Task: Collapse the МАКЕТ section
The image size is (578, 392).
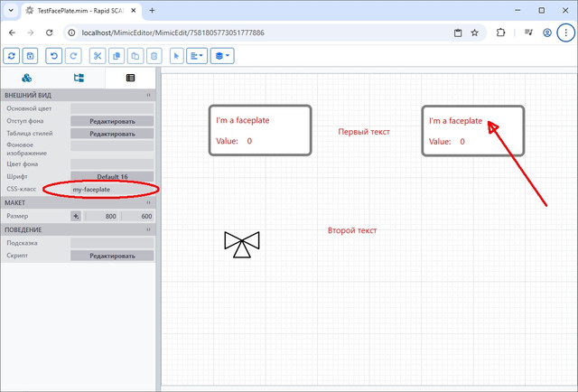Action: (x=148, y=202)
